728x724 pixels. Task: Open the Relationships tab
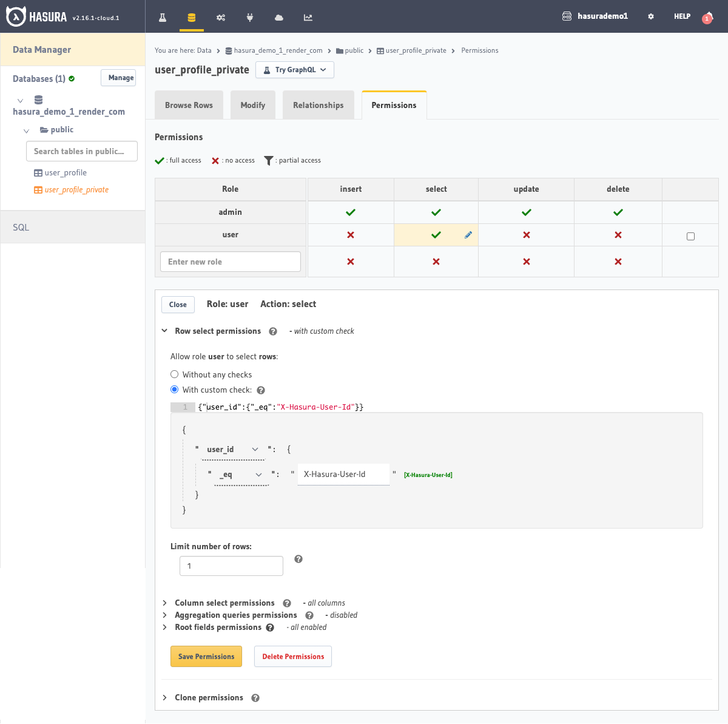click(x=318, y=104)
